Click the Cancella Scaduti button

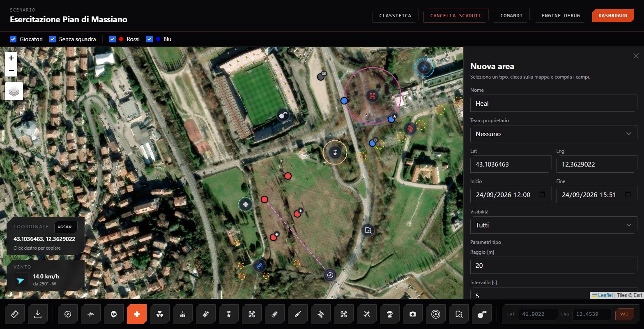coord(456,16)
